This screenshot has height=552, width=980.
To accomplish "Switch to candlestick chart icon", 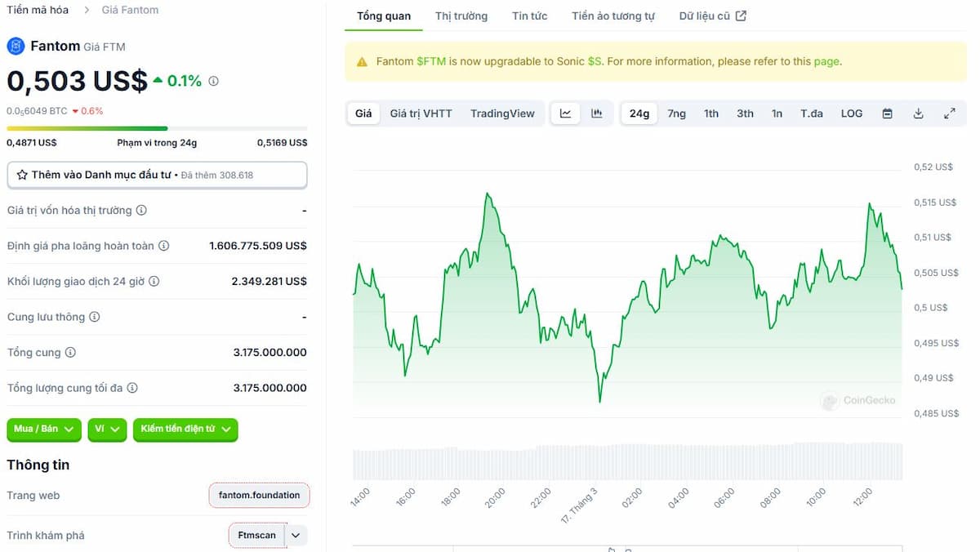I will [x=597, y=114].
